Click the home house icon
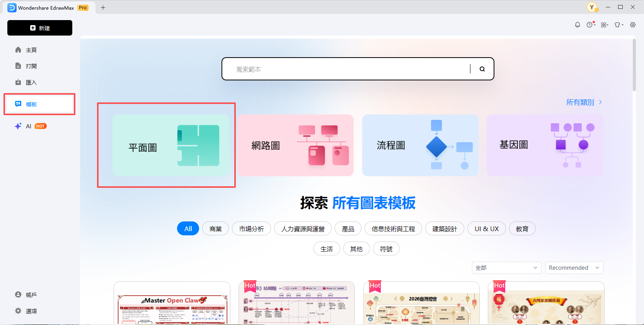 (18, 50)
